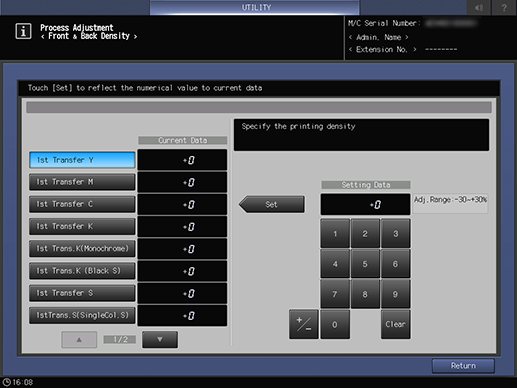Click the Front & Back Density breadcrumb
This screenshot has height=388, width=517.
[x=89, y=36]
